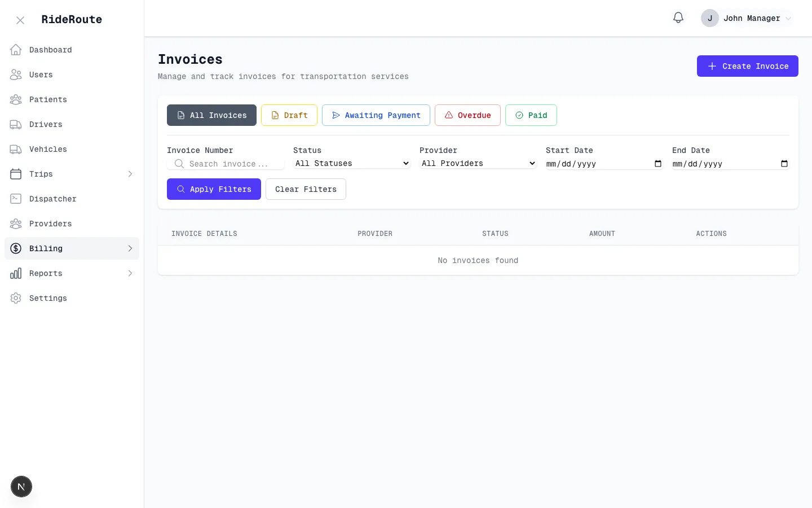Open the John Manager account menu chevron
Screen dimensions: 812x508
pyautogui.click(x=788, y=18)
